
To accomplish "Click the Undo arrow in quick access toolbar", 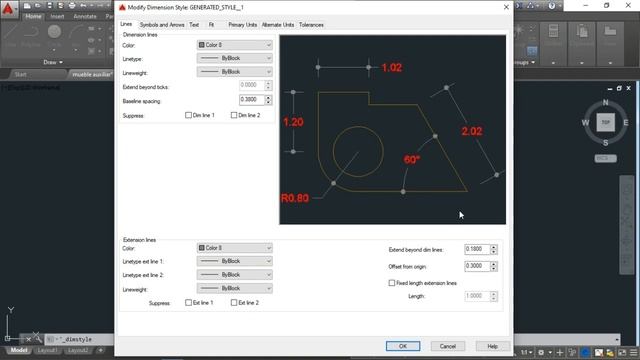I will click(83, 6).
